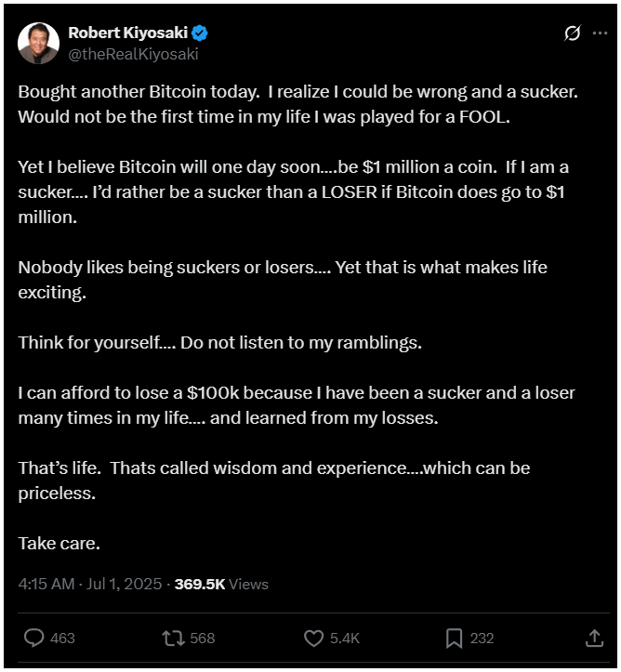Open Robert Kiyosaki's profile picture
Screen dimensions: 621x672
38,44
